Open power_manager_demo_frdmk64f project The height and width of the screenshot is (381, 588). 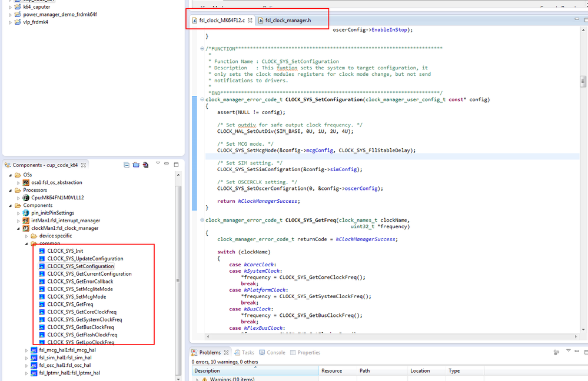tap(59, 15)
